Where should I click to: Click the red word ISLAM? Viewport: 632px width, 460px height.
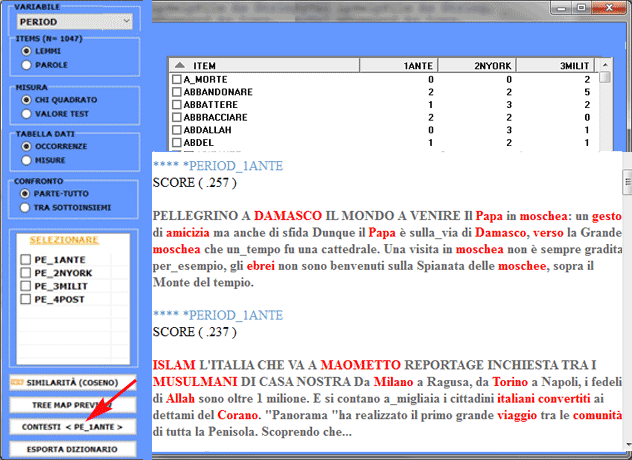tap(174, 365)
